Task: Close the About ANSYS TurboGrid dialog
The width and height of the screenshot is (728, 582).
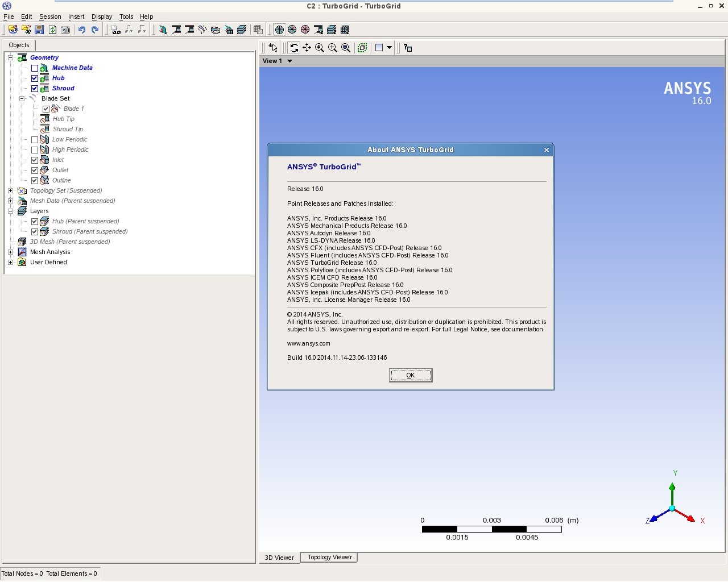Action: 547,150
